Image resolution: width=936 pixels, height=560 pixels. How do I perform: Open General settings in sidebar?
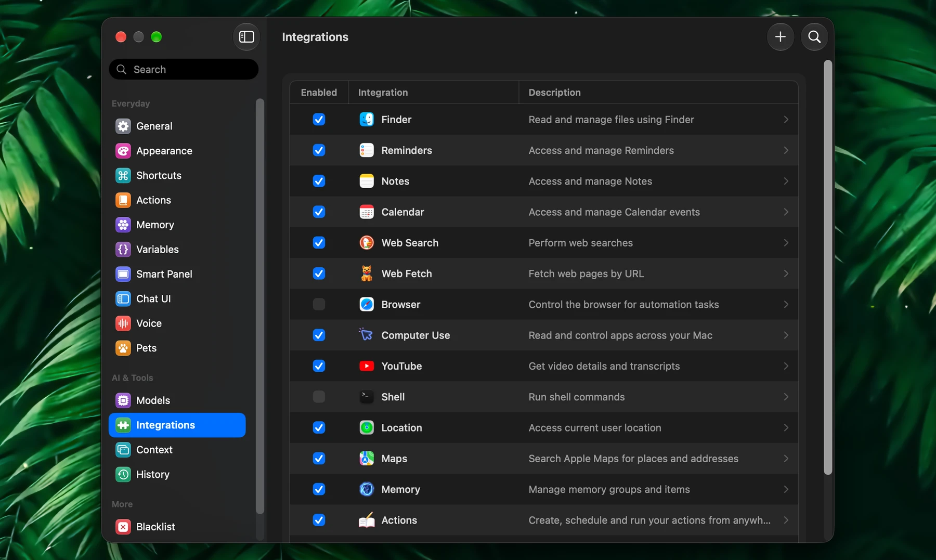177,126
